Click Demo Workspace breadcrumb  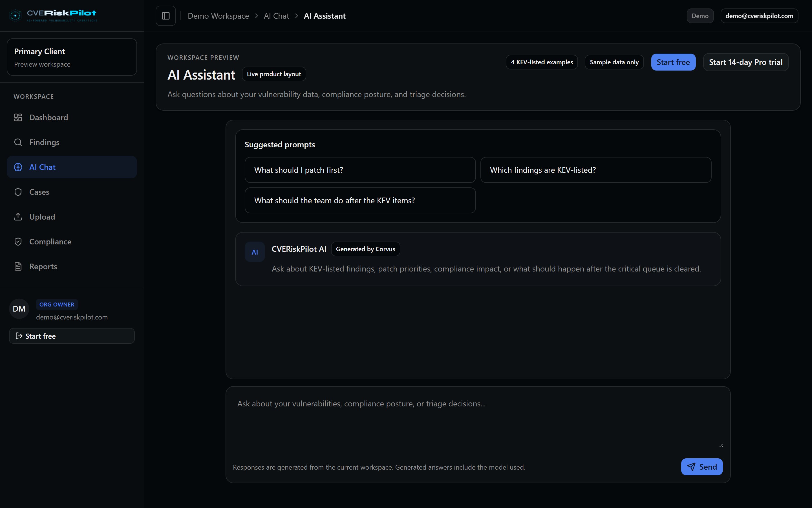tap(218, 16)
